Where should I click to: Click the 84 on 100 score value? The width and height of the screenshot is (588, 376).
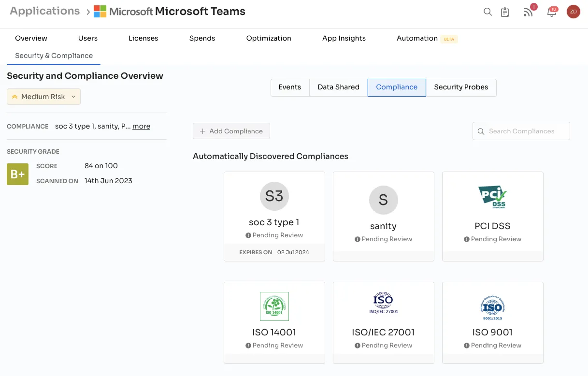coord(101,166)
